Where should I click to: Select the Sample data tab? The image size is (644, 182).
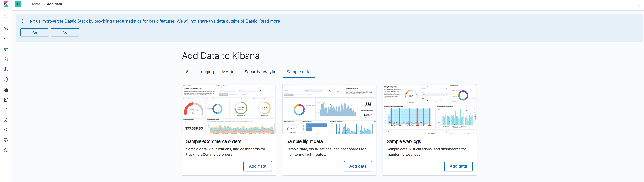coord(298,72)
